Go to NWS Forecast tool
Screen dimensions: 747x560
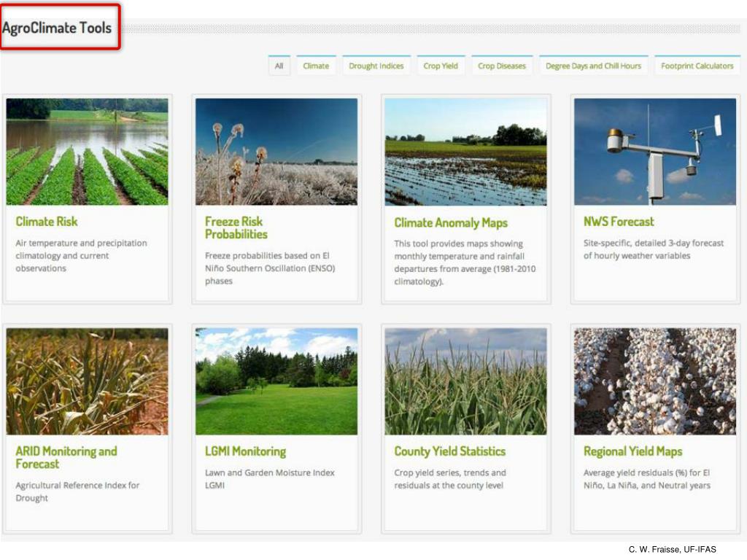point(619,222)
